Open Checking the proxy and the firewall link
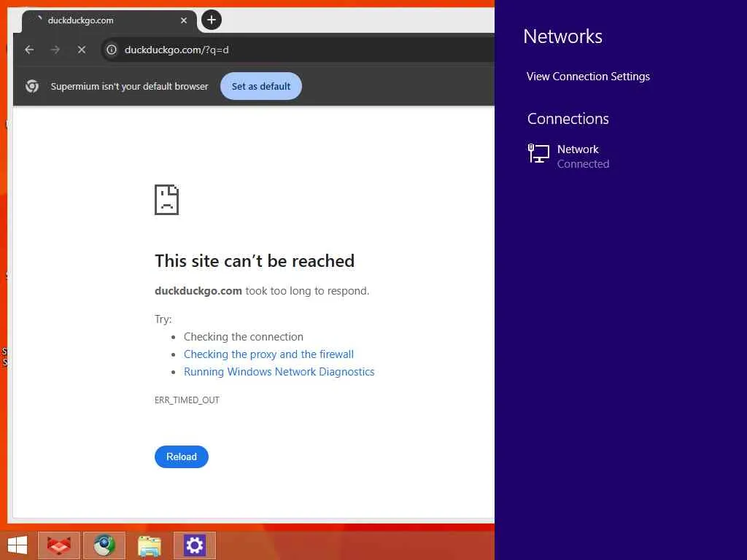 pyautogui.click(x=268, y=354)
